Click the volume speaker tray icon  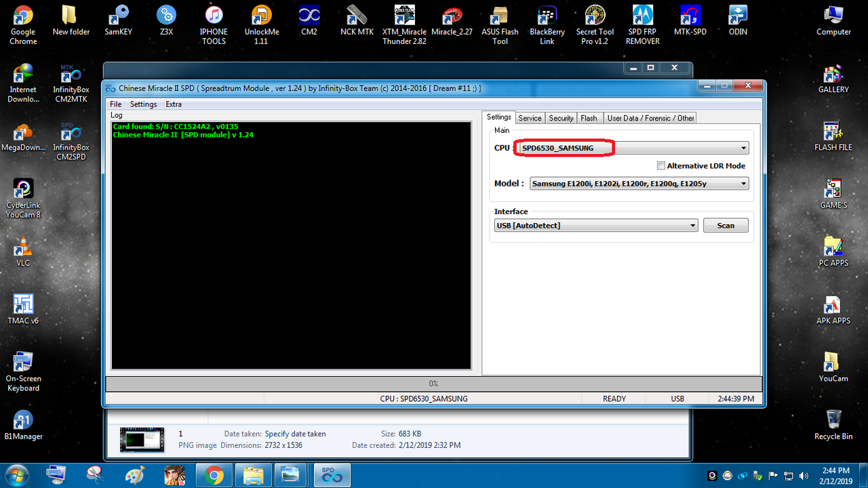pos(804,476)
